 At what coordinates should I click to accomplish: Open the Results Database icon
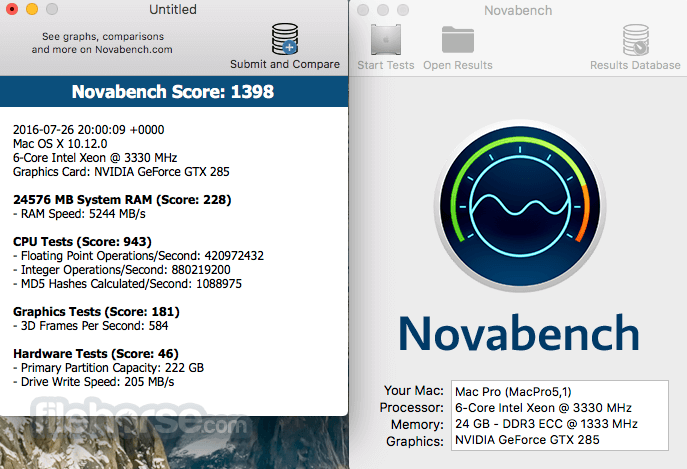[x=636, y=40]
